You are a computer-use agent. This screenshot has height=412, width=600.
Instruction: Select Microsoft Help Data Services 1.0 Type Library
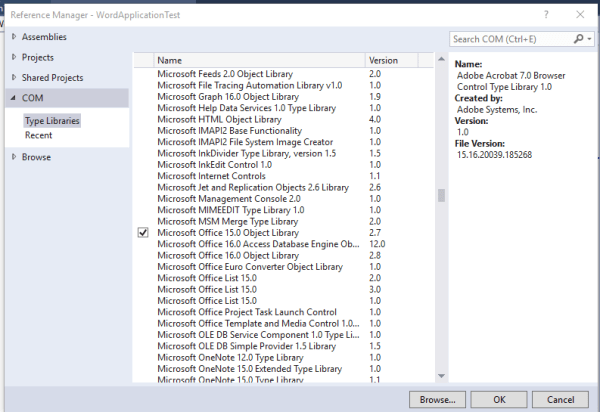(x=284, y=108)
